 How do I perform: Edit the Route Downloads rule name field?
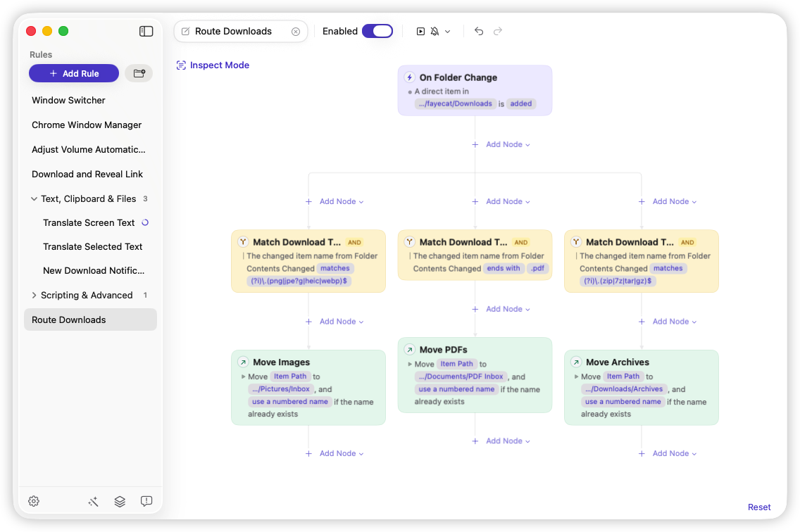(240, 32)
